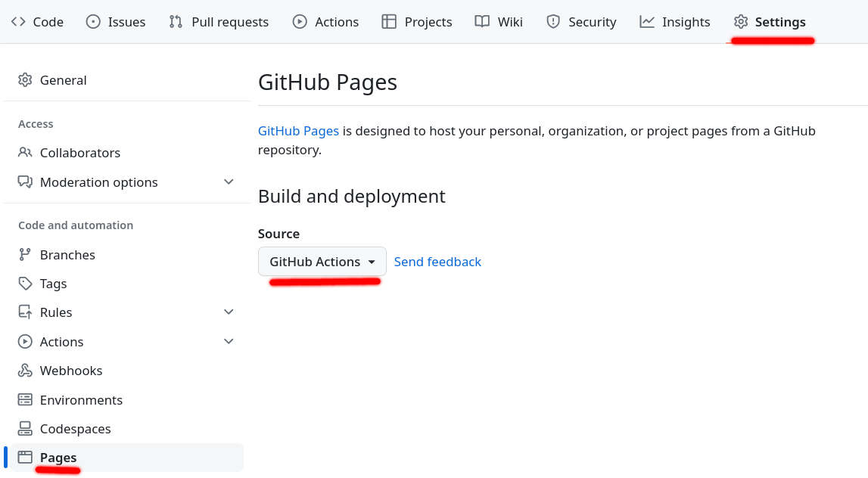Click the Moderation options label
The width and height of the screenshot is (868, 478).
click(98, 182)
